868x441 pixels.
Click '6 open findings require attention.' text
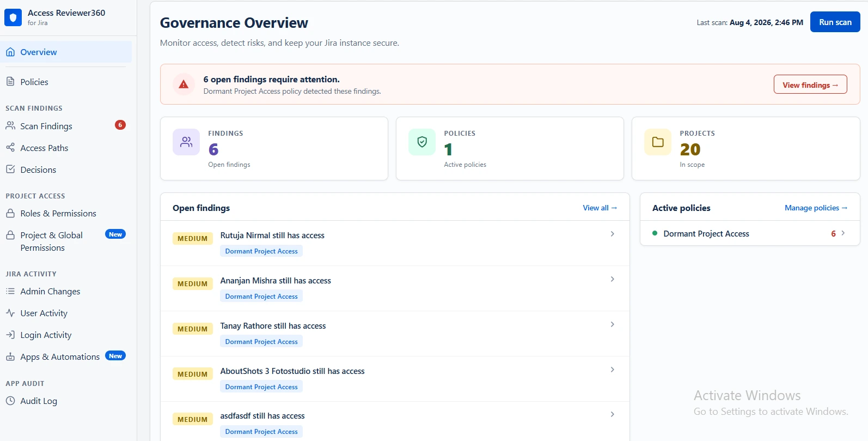pos(272,79)
